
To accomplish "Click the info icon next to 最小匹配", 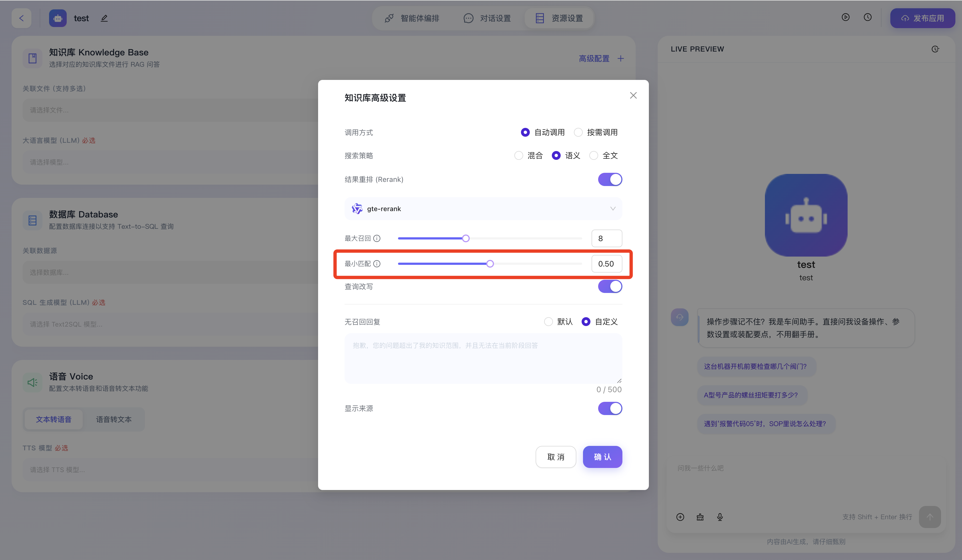I will [377, 264].
